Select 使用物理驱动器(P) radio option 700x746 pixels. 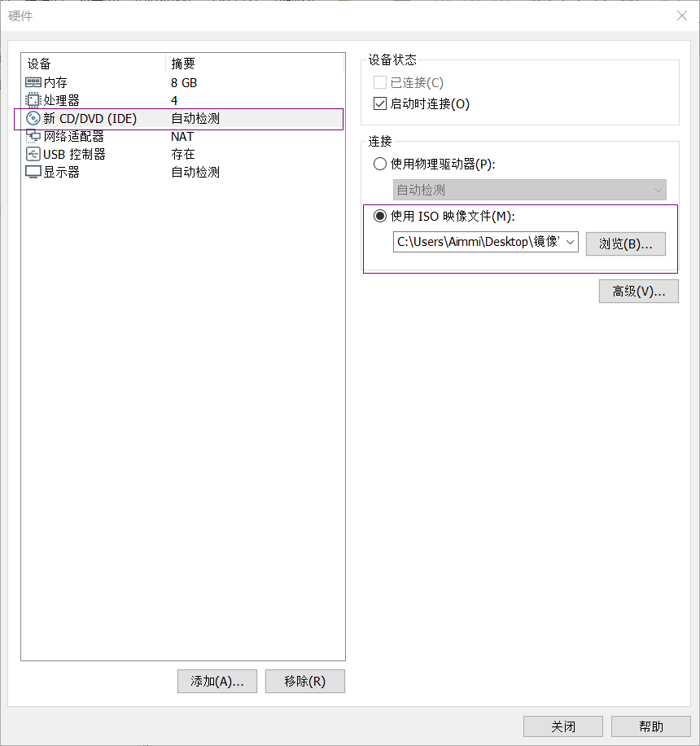coord(380,165)
